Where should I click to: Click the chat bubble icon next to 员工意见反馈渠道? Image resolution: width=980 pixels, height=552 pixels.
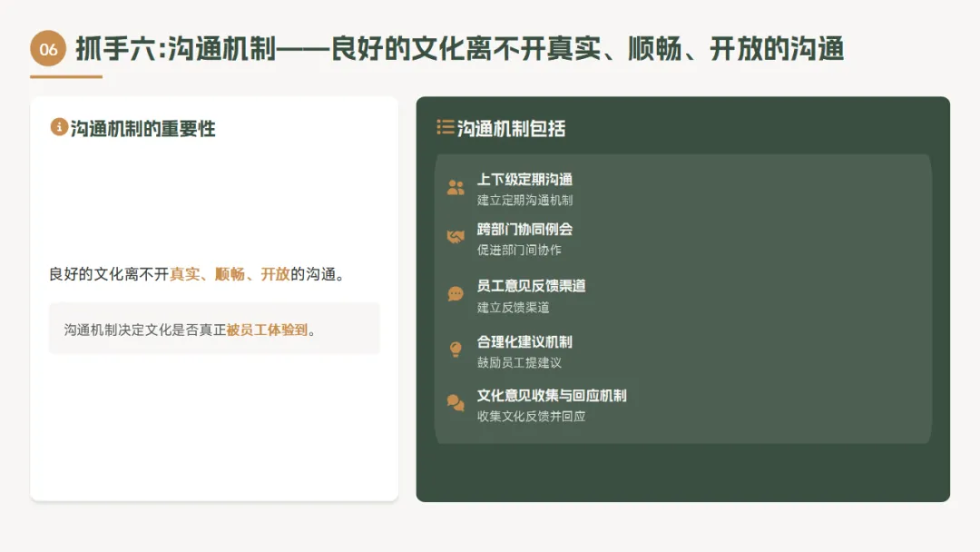pos(456,294)
